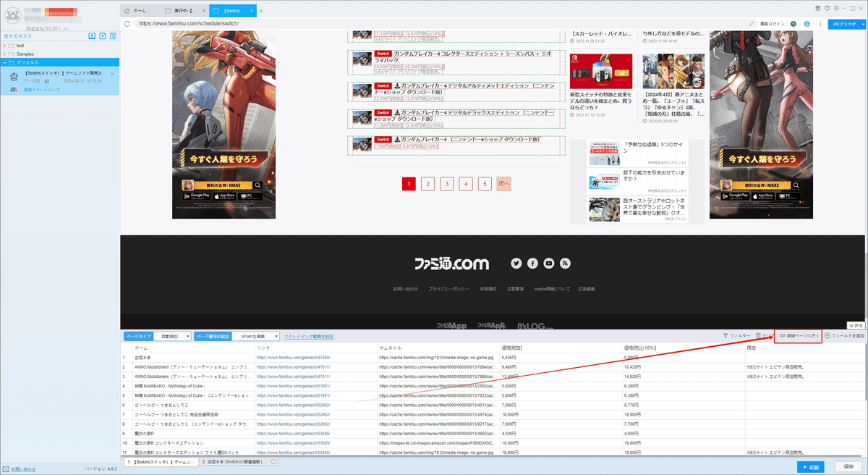Click the gift icon in title bar
The width and height of the screenshot is (868, 475).
tap(817, 8)
